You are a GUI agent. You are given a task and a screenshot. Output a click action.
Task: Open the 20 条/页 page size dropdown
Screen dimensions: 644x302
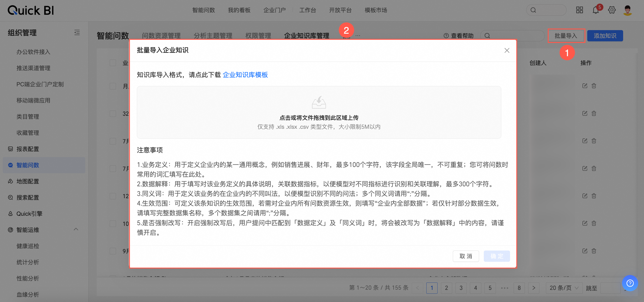[564, 288]
